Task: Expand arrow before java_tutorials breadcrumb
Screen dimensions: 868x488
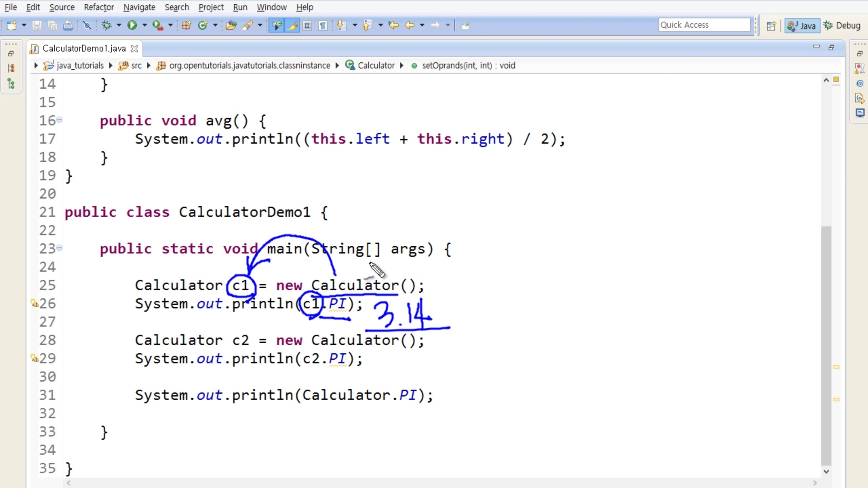Action: tap(36, 65)
